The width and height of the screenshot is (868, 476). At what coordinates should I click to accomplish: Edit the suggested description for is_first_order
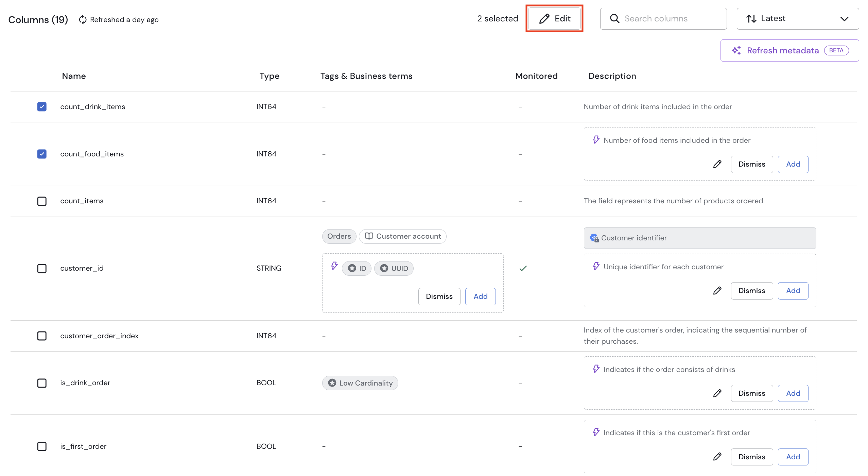coord(717,457)
